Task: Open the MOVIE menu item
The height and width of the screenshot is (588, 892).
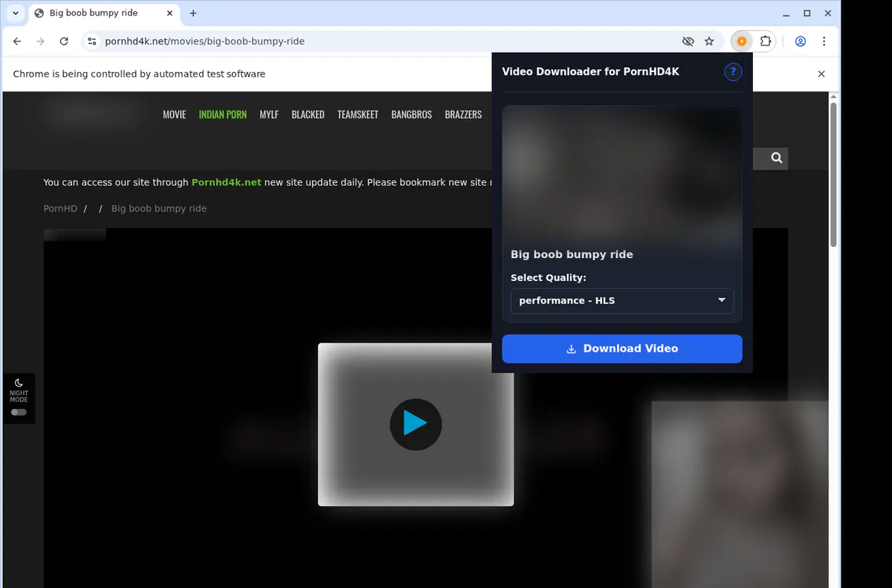Action: click(175, 114)
